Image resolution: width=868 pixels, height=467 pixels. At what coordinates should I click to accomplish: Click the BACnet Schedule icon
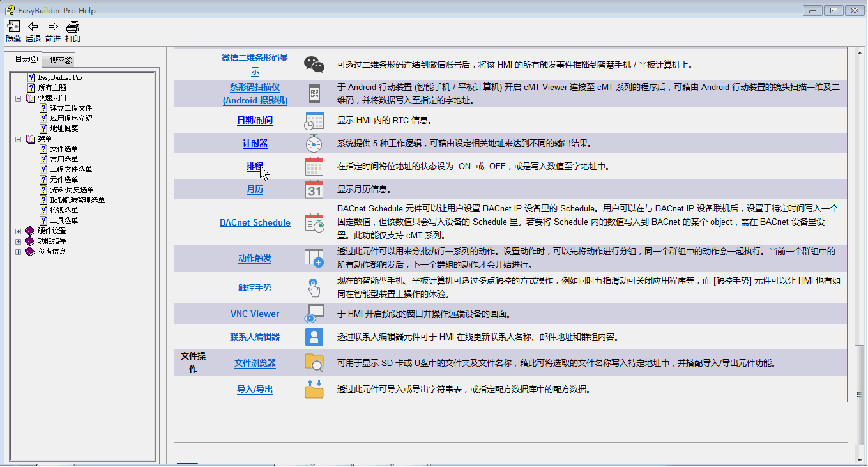coord(314,222)
